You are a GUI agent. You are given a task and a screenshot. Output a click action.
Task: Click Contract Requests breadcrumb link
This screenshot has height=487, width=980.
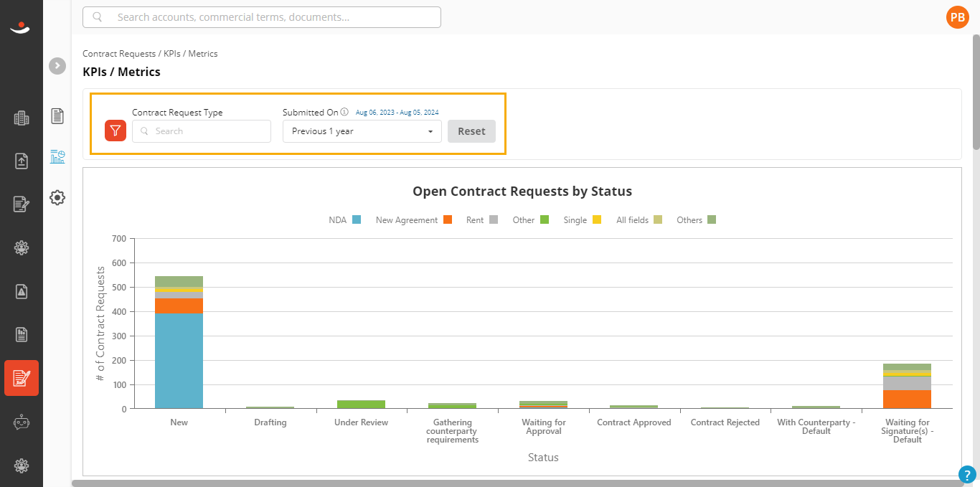119,54
